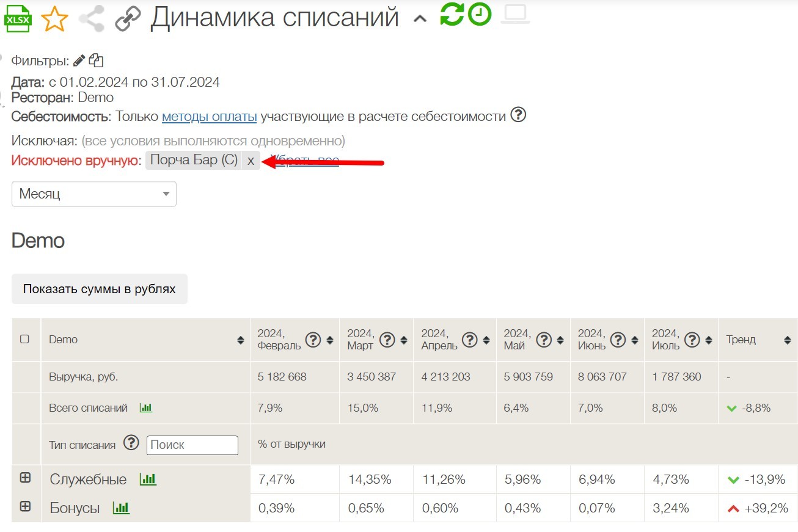798x532 pixels.
Task: Click the Поиск search field
Action: tap(192, 445)
